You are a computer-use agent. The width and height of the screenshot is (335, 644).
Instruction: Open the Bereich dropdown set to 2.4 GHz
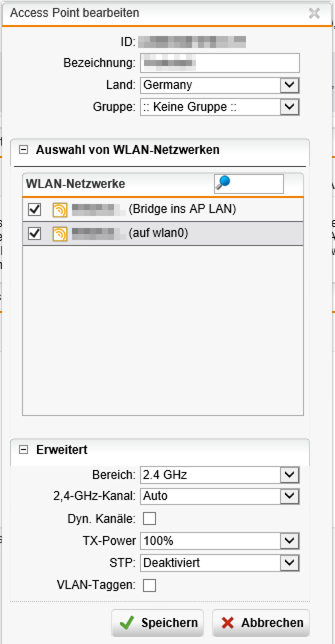pyautogui.click(x=289, y=474)
